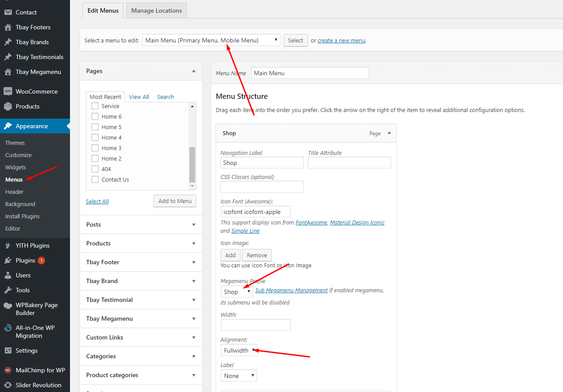Click the Products box icon in sidebar

[x=8, y=106]
